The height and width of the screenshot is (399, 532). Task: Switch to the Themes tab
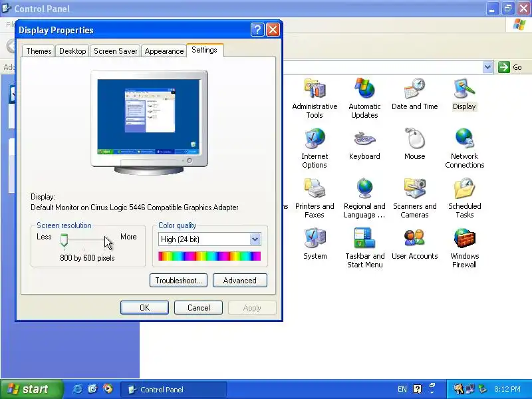pos(39,51)
